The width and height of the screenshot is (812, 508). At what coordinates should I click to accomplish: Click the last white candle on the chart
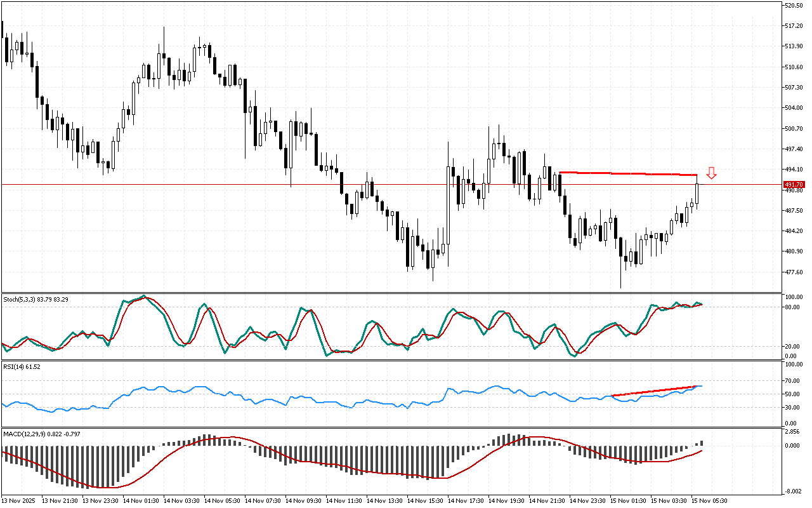[697, 194]
